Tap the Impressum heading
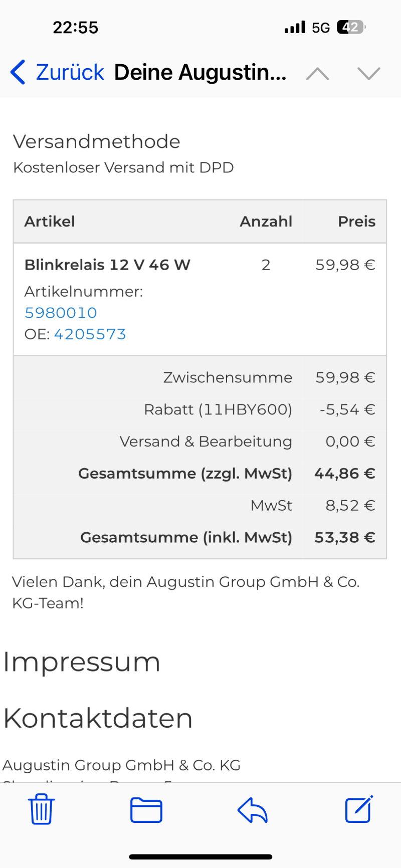401x868 pixels. point(82,662)
